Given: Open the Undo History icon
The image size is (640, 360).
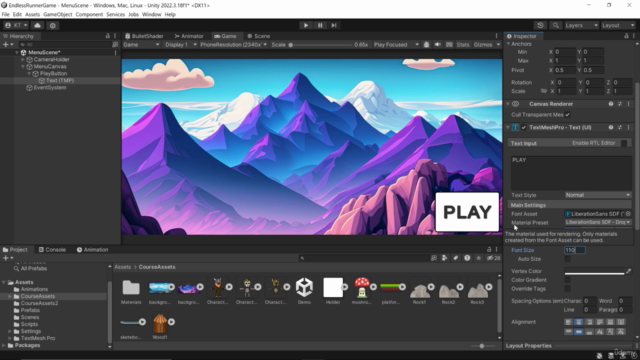Looking at the screenshot, I should point(540,25).
